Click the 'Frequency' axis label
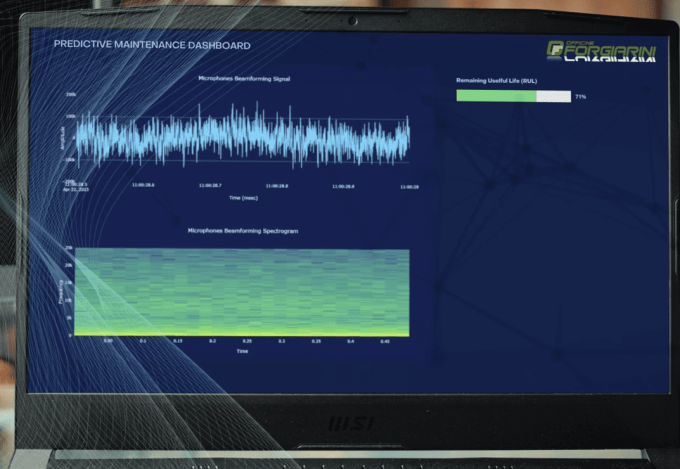 click(x=61, y=292)
